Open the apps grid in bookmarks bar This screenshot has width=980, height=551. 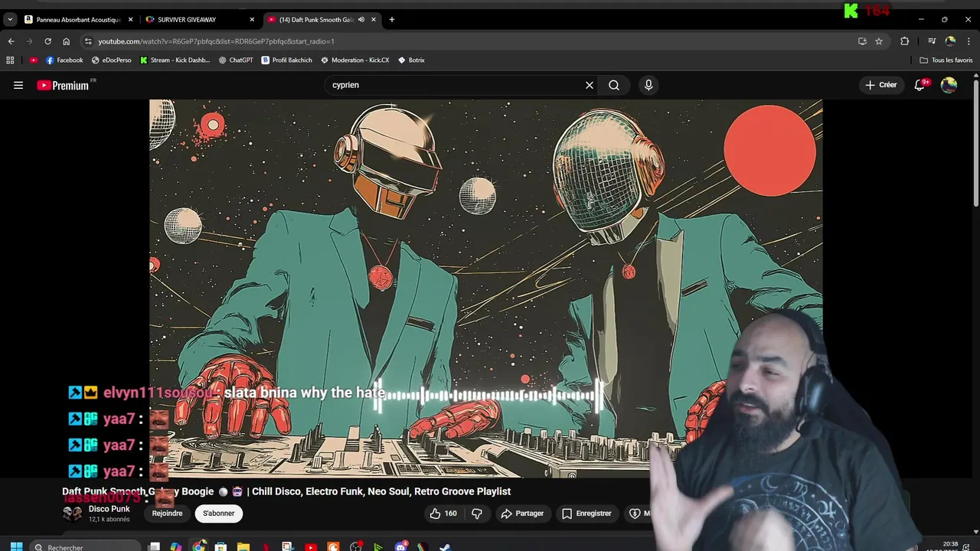coord(10,60)
